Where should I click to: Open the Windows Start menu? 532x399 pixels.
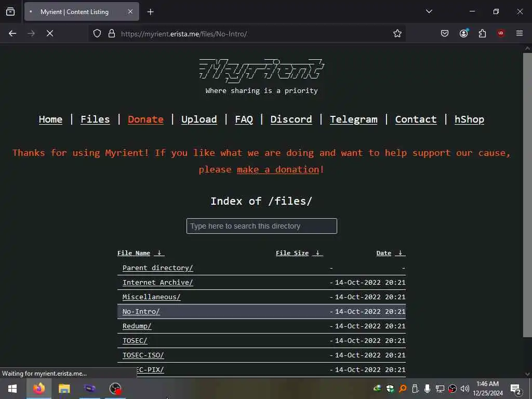pos(12,389)
